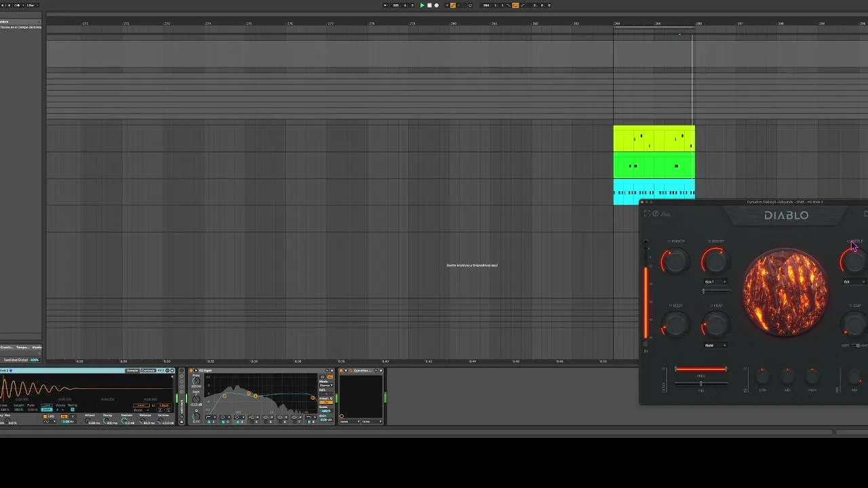
Task: Toggle Adaptive Q On button
Action: [326, 403]
